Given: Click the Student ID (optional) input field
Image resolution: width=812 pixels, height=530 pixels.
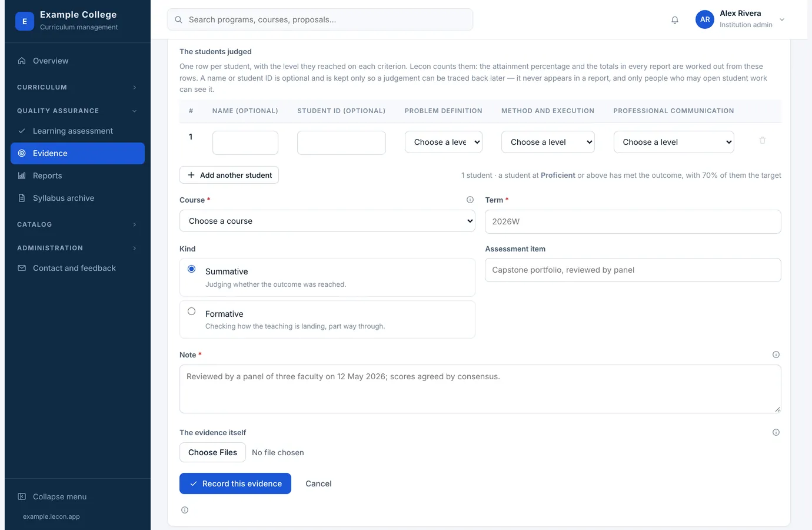Looking at the screenshot, I should [341, 143].
